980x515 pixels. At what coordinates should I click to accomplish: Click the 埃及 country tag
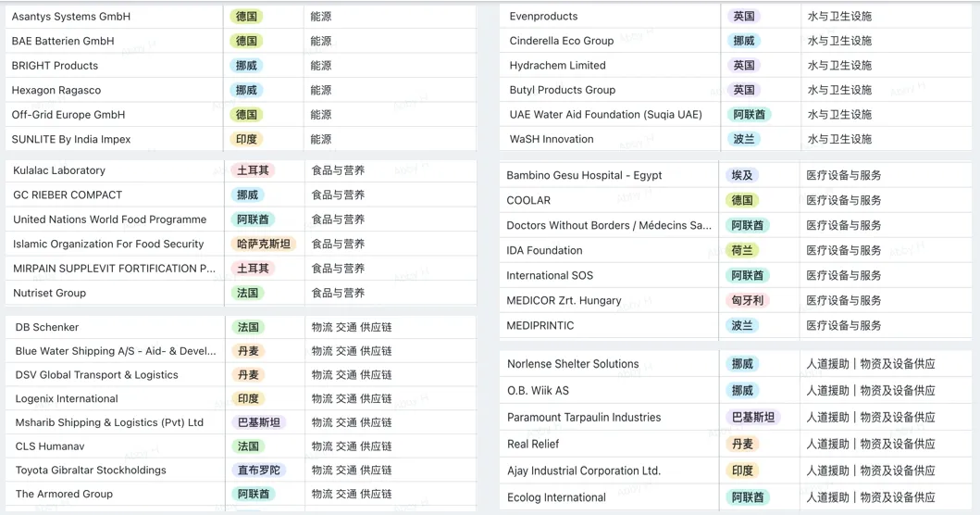(x=742, y=175)
